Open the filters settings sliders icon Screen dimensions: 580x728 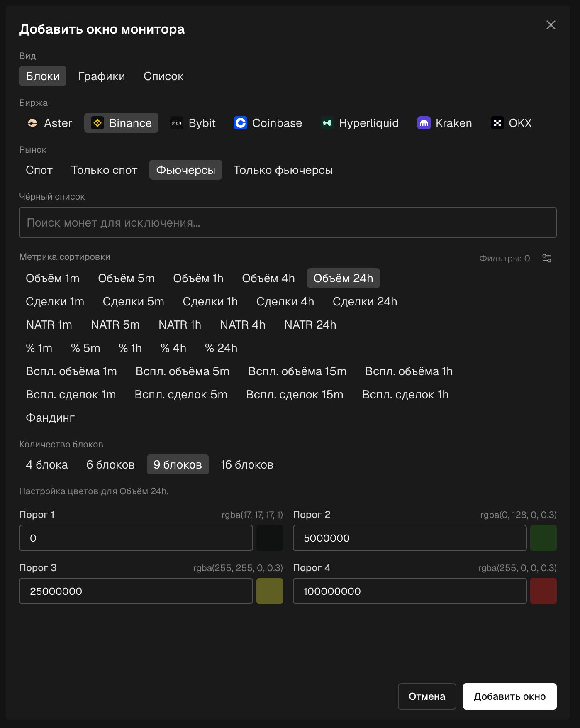click(x=547, y=259)
